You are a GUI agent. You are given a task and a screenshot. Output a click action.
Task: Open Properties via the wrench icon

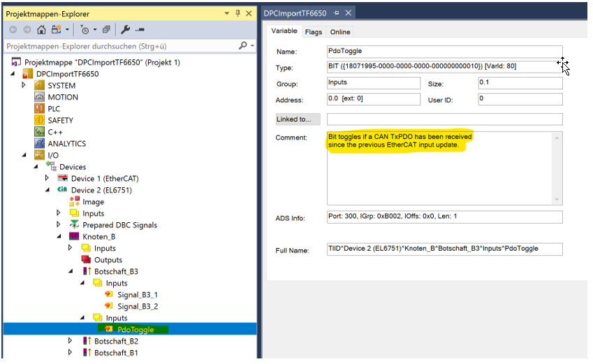(x=125, y=29)
